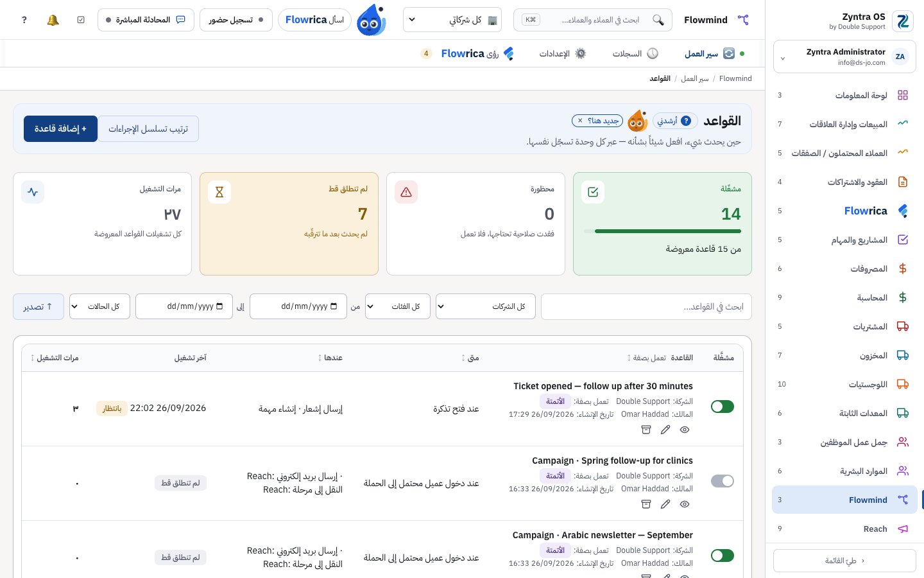Click the أرشدني guide me button
This screenshot has height=578, width=924.
point(674,121)
